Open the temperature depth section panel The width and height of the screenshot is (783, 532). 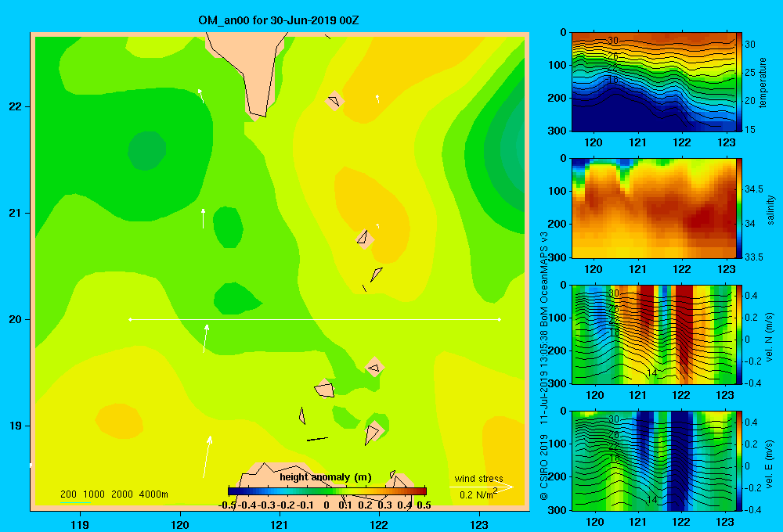point(654,82)
